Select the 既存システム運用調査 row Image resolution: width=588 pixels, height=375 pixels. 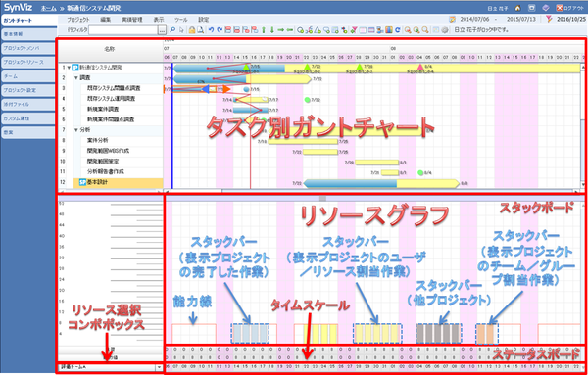click(x=111, y=99)
